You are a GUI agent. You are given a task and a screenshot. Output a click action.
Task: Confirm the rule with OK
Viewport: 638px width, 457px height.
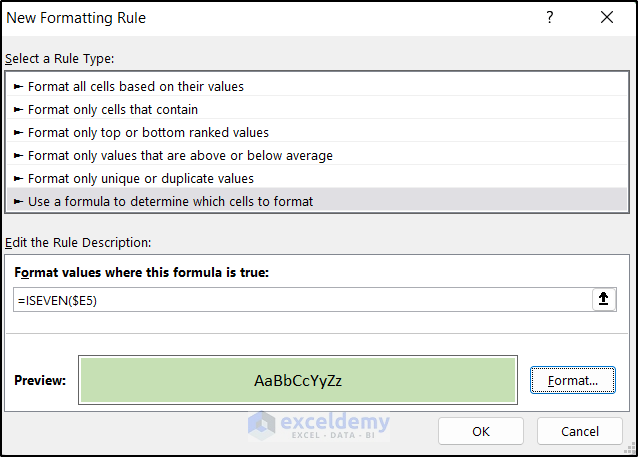pos(480,431)
